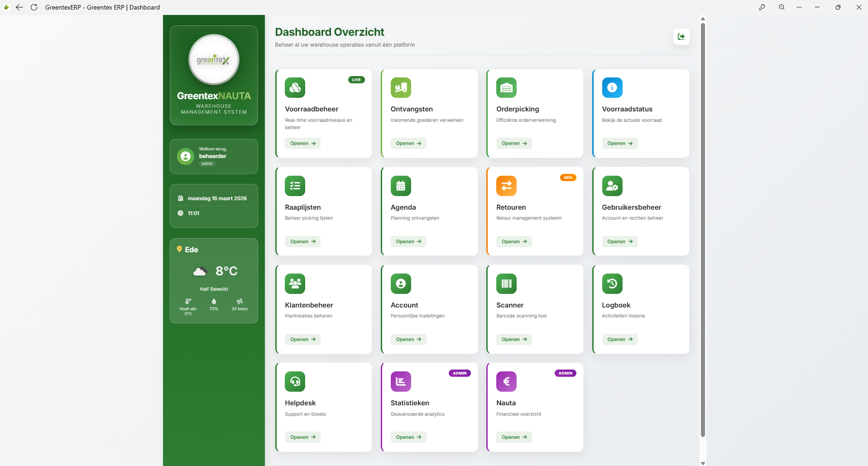This screenshot has height=466, width=868.
Task: Click the zoom magnifier icon in title bar
Action: coord(782,7)
